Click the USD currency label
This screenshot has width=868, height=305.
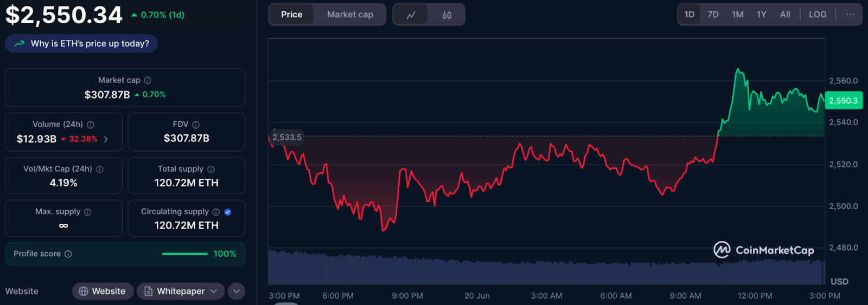click(x=839, y=282)
